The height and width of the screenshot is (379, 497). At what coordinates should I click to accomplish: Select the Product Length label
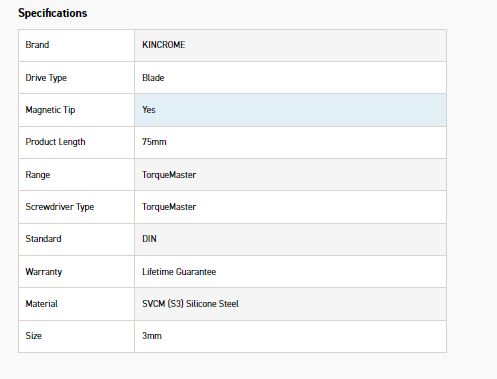coord(55,142)
